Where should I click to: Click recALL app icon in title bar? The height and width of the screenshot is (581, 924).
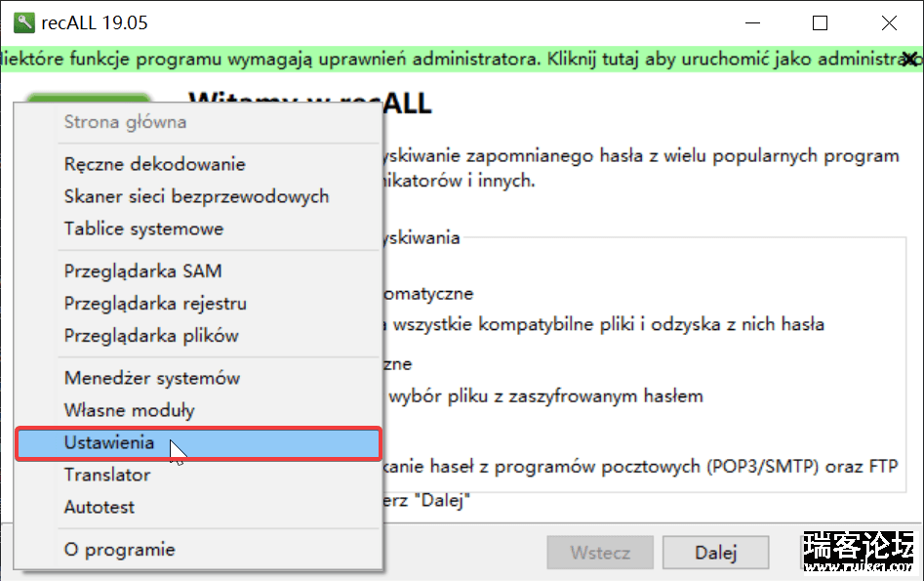(x=24, y=23)
